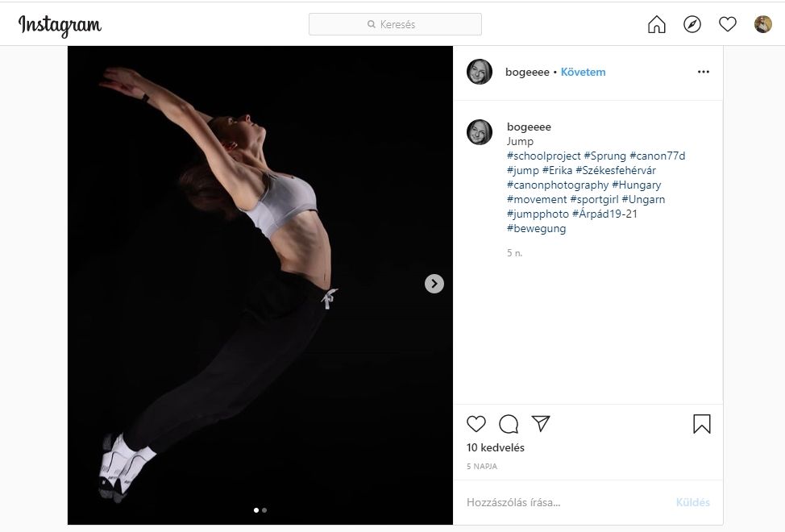
Task: Open the #schoolproject hashtag
Action: pos(544,156)
